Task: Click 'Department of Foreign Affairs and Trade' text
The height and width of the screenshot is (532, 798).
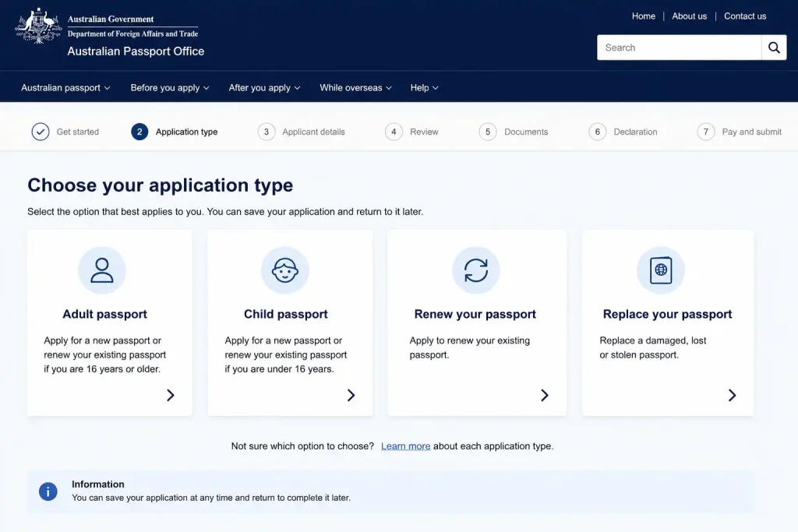Action: pos(132,33)
